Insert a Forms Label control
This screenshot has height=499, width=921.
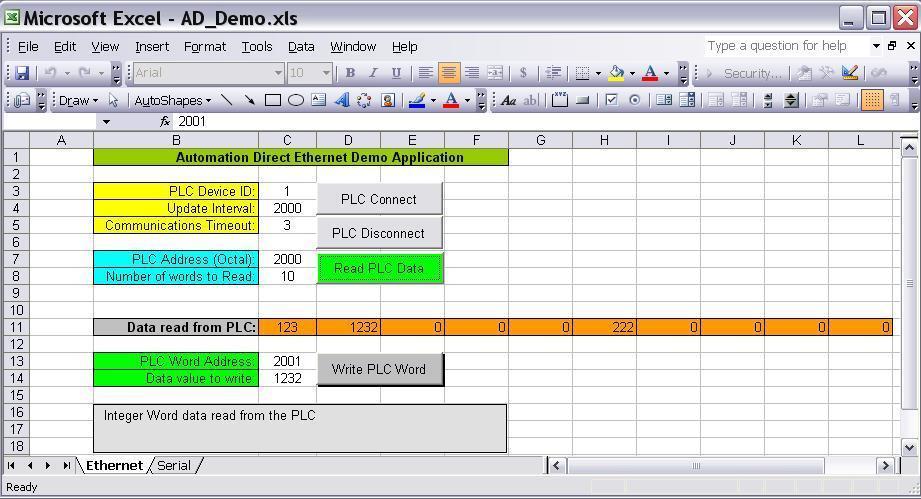(509, 100)
